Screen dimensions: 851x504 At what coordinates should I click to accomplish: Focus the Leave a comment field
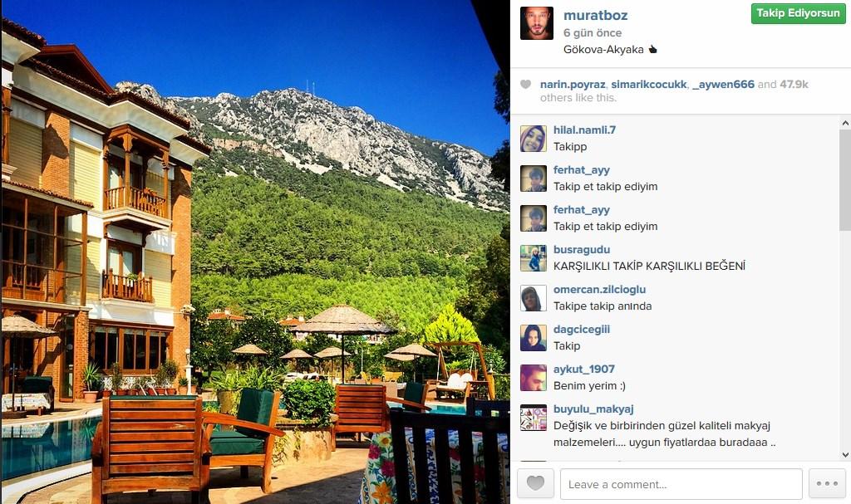(681, 484)
